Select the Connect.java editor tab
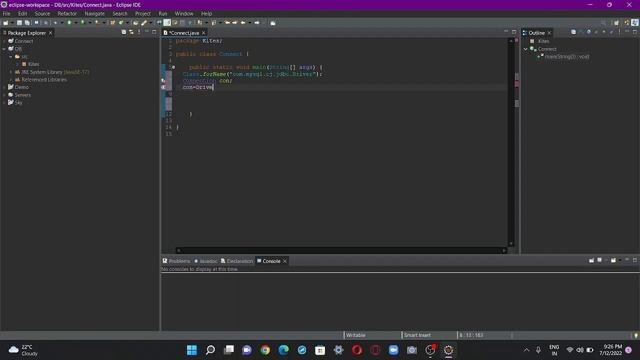The width and height of the screenshot is (640, 360). point(184,33)
